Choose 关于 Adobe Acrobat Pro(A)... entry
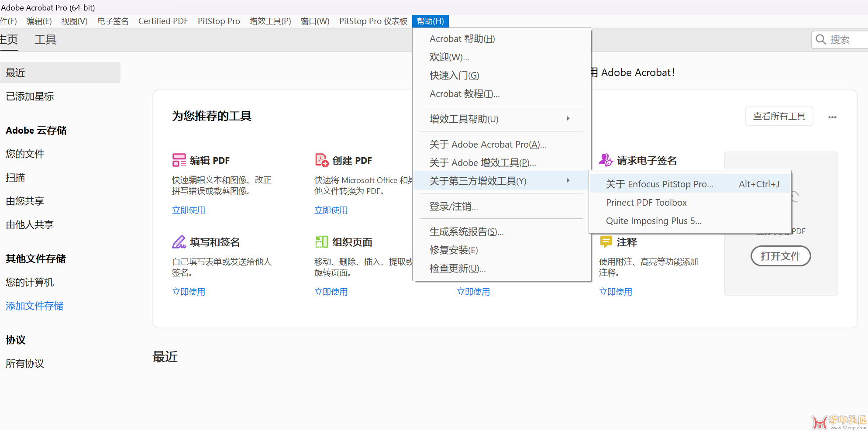The height and width of the screenshot is (431, 868). point(502,145)
